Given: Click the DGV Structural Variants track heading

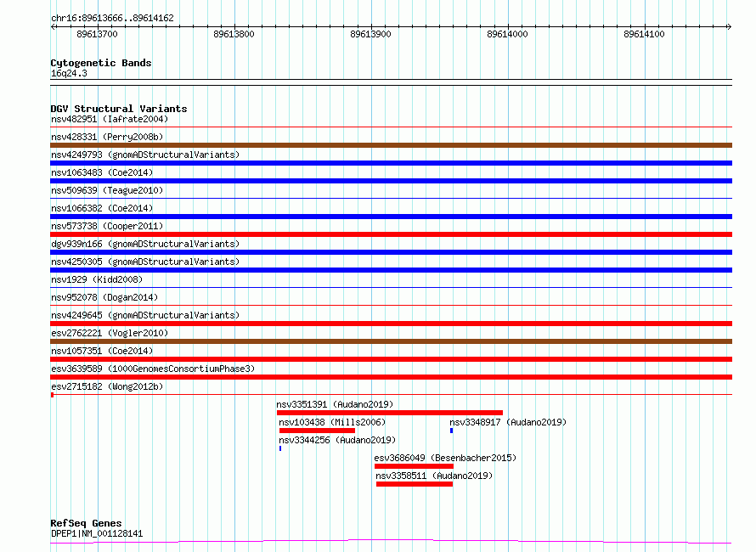Looking at the screenshot, I should 119,109.
